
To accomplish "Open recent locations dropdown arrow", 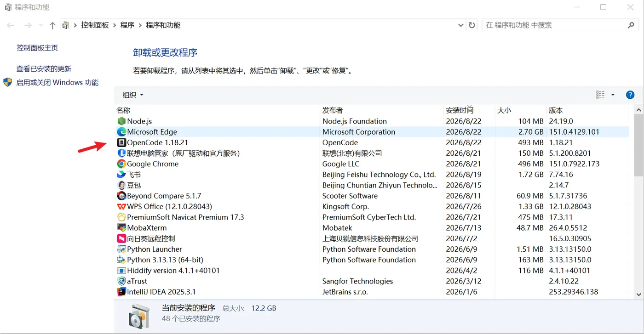I will 41,26.
